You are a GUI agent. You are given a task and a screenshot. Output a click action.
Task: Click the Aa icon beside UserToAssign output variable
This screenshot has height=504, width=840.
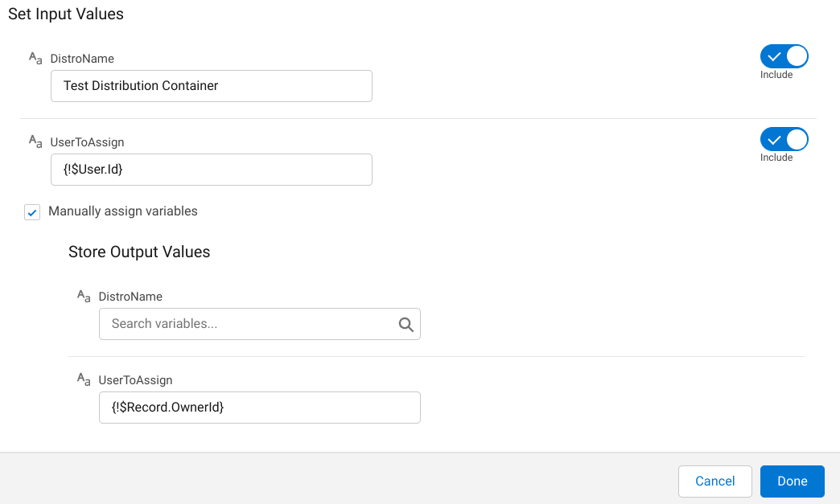(82, 379)
